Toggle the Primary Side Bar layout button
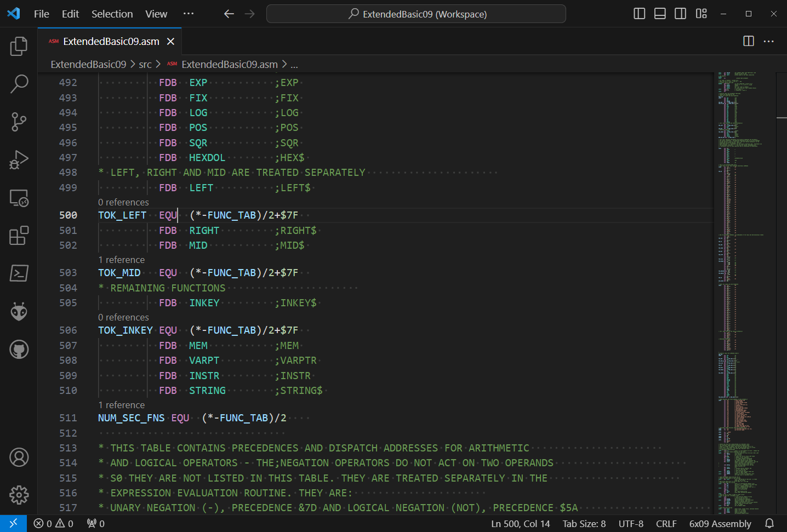The width and height of the screenshot is (787, 532). [x=639, y=14]
